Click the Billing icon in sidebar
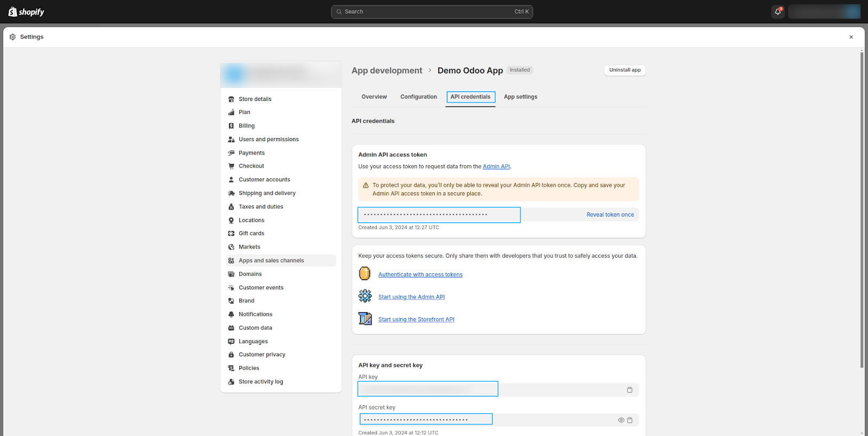 pos(231,126)
